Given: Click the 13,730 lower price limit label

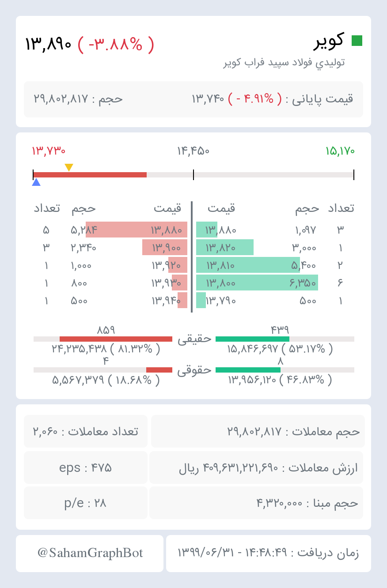Looking at the screenshot, I should tap(49, 151).
